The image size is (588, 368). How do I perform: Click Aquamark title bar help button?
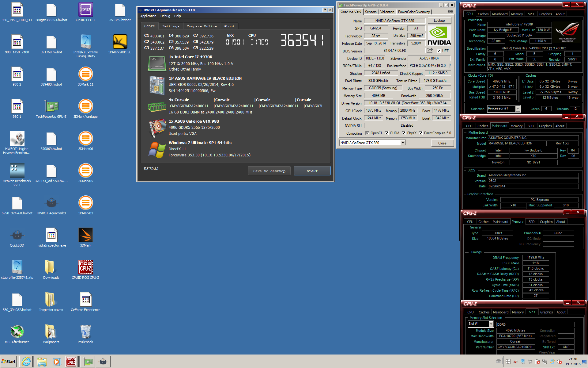click(x=325, y=10)
